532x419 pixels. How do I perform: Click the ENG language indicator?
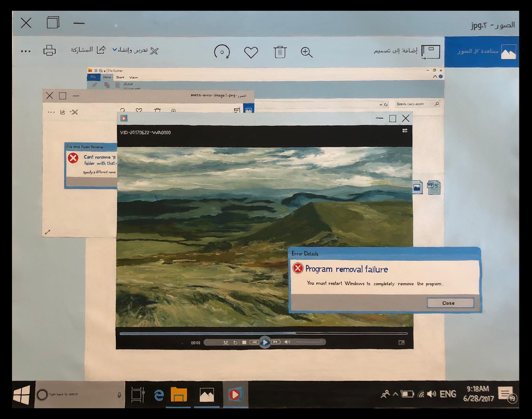pyautogui.click(x=448, y=394)
